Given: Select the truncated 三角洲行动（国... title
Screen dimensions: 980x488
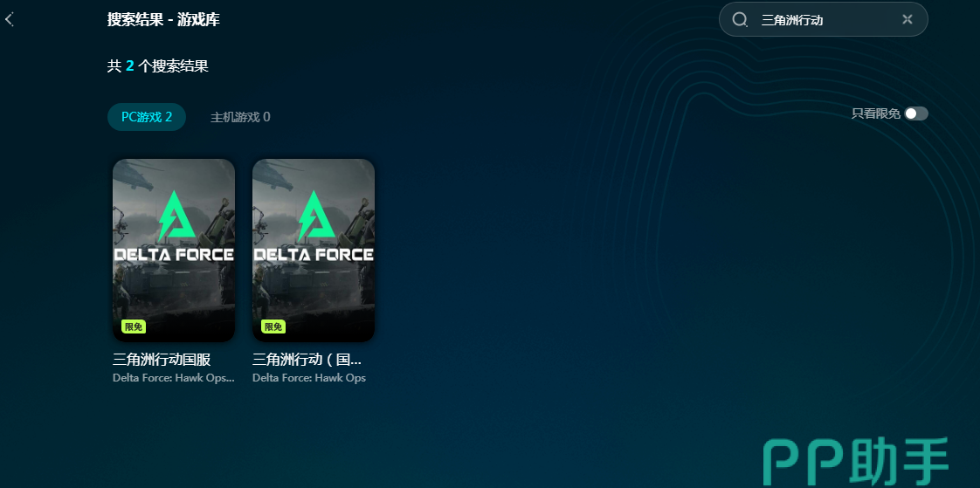Looking at the screenshot, I should click(307, 360).
